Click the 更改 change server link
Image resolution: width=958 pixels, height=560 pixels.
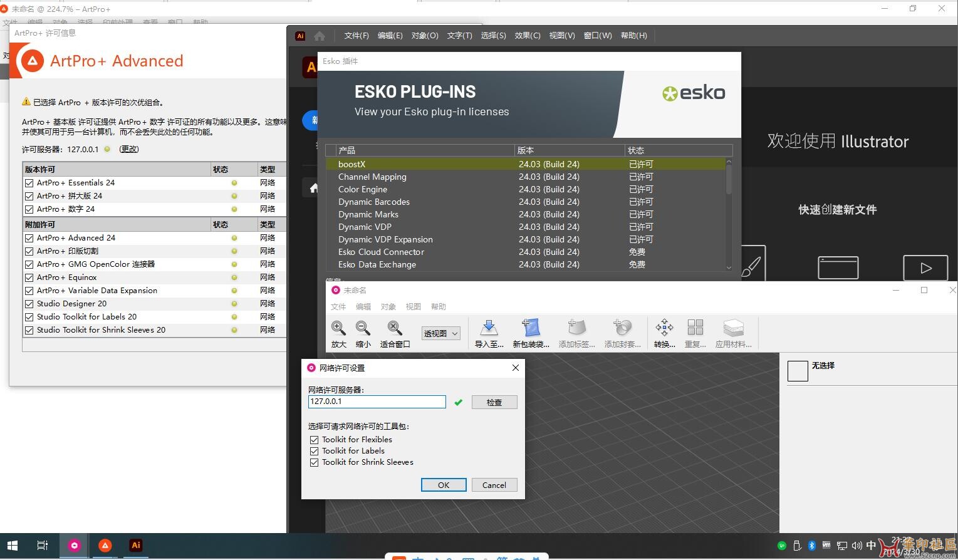pos(129,149)
